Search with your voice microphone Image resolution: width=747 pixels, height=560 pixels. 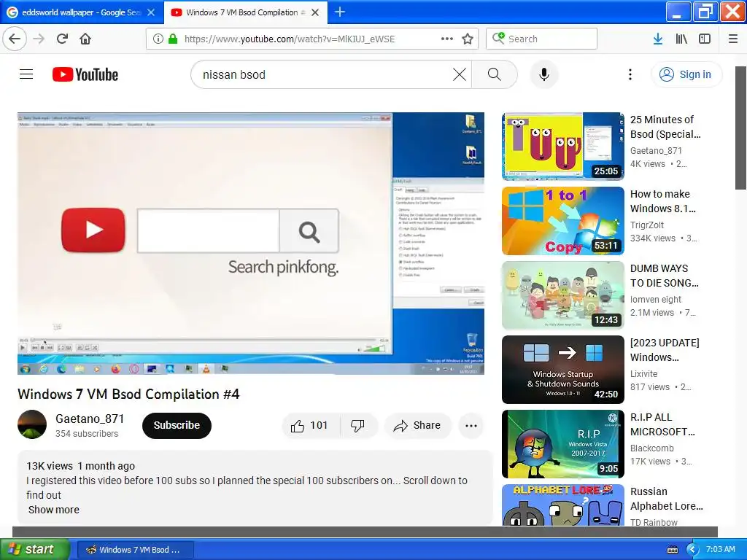[x=544, y=74]
